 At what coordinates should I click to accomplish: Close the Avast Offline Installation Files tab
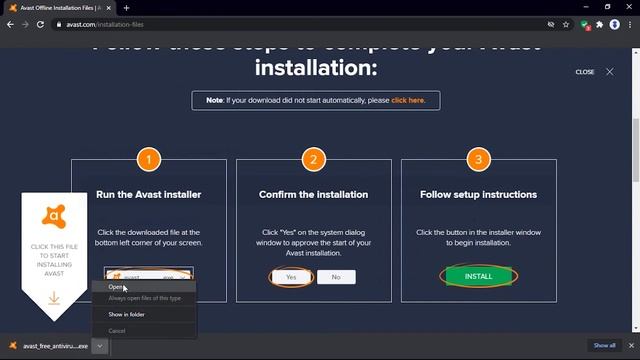click(109, 8)
